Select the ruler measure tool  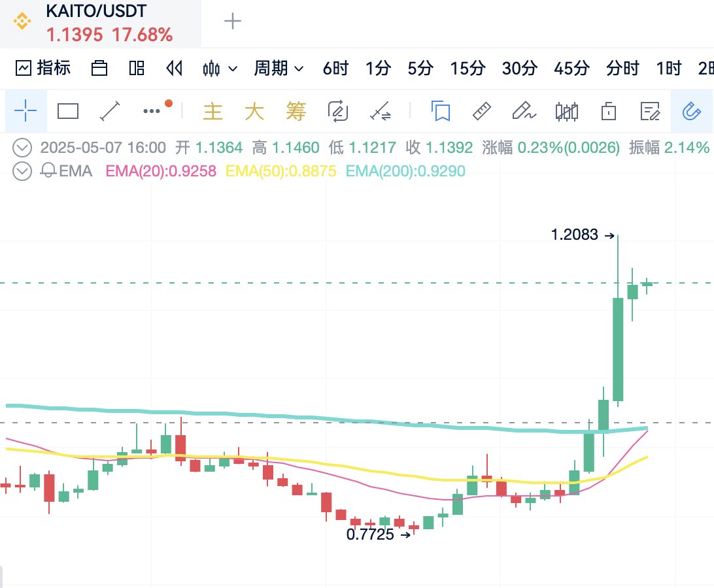481,111
